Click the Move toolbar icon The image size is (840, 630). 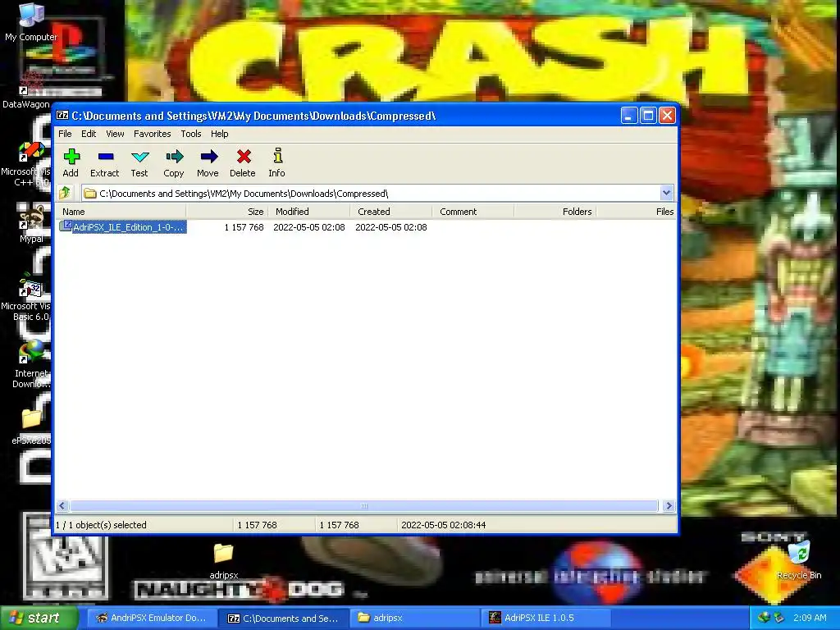[208, 163]
